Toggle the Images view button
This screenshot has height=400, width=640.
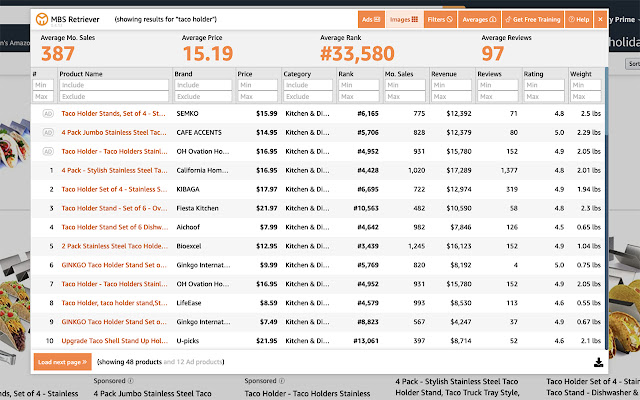click(404, 19)
